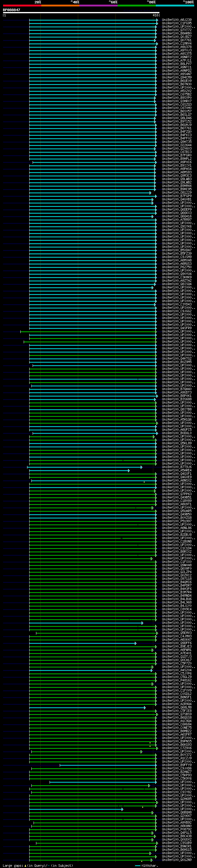Screen dimensions: 197x868
Task: Select the UniRef100_Q8LD46 hit label
Action: 177,118
